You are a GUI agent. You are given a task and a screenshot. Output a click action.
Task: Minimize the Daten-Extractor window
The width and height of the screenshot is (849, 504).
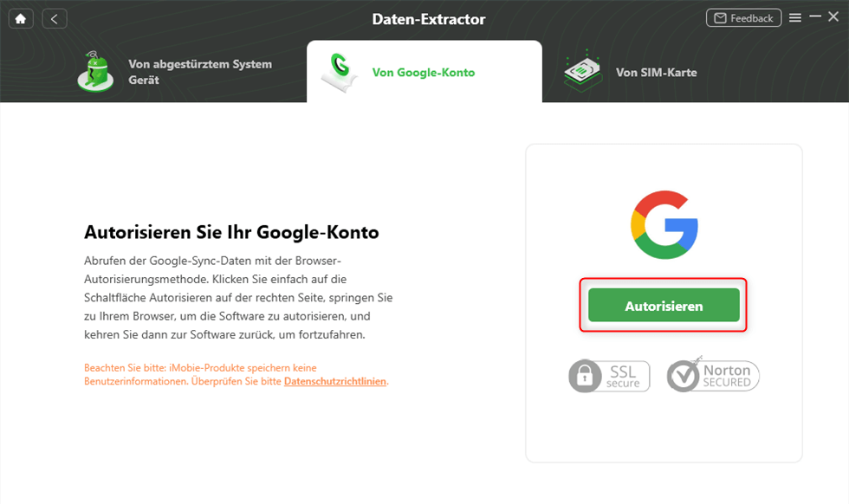pyautogui.click(x=815, y=17)
